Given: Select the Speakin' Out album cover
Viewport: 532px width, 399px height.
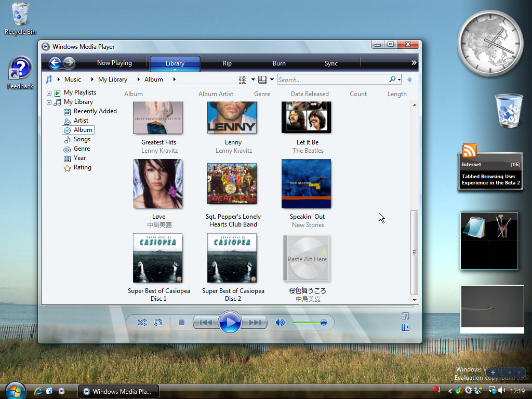Looking at the screenshot, I should point(306,183).
